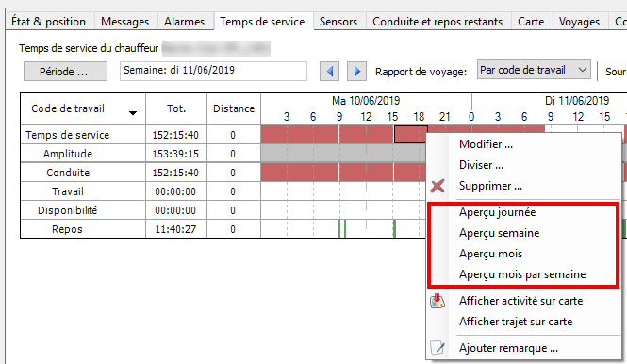Click the previous week blue arrow
The width and height of the screenshot is (627, 364).
(x=329, y=72)
